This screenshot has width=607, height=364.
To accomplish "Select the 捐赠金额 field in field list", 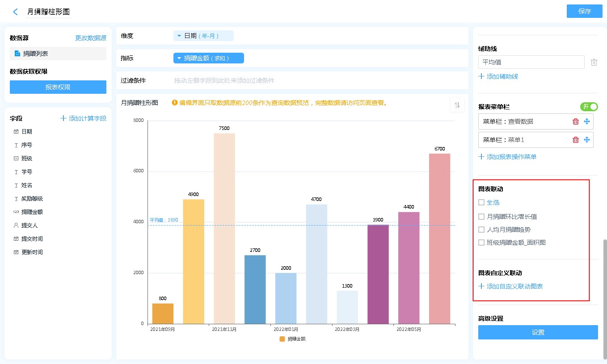I will pyautogui.click(x=32, y=212).
